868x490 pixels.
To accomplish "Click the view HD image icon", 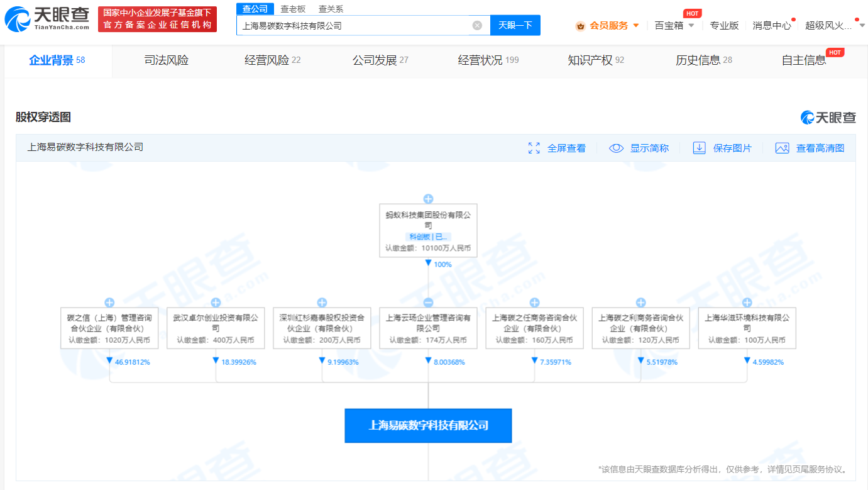I will [x=782, y=148].
